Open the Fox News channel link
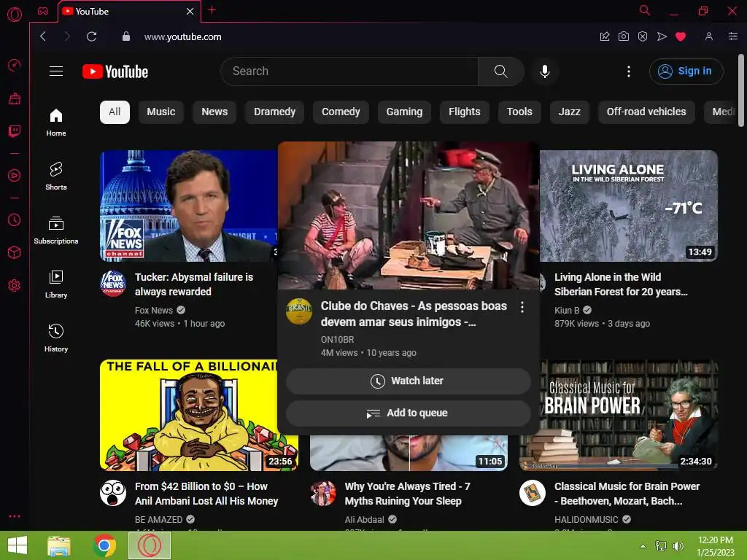Viewport: 747px width, 560px height. 153,311
